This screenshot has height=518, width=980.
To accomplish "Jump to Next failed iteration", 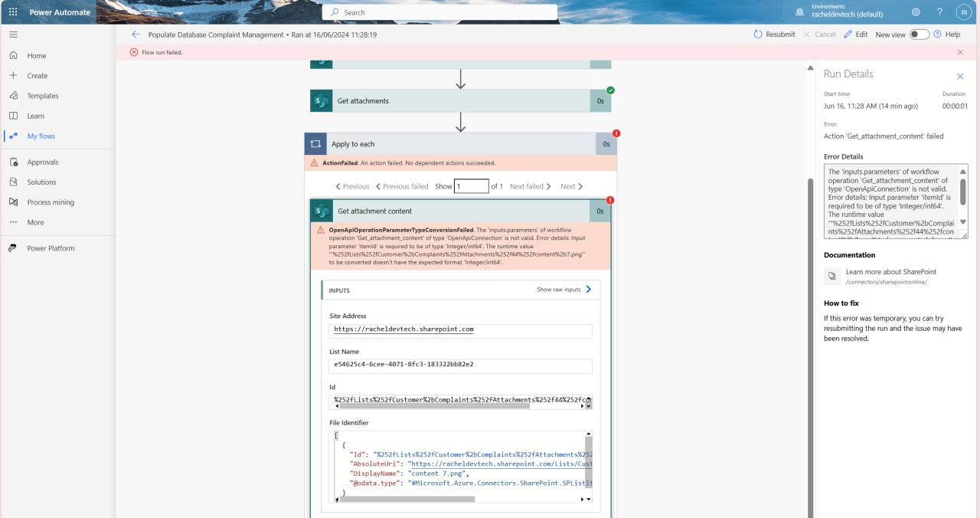I will 531,186.
